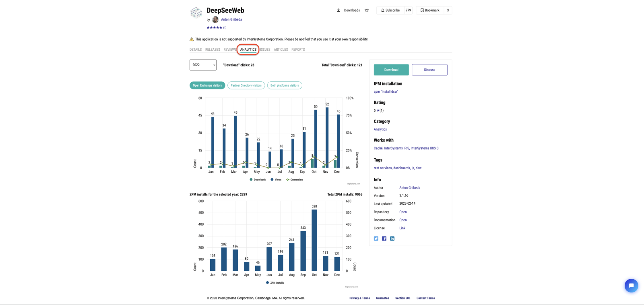Click the Facebook share icon
This screenshot has width=644, height=305.
pyautogui.click(x=384, y=239)
